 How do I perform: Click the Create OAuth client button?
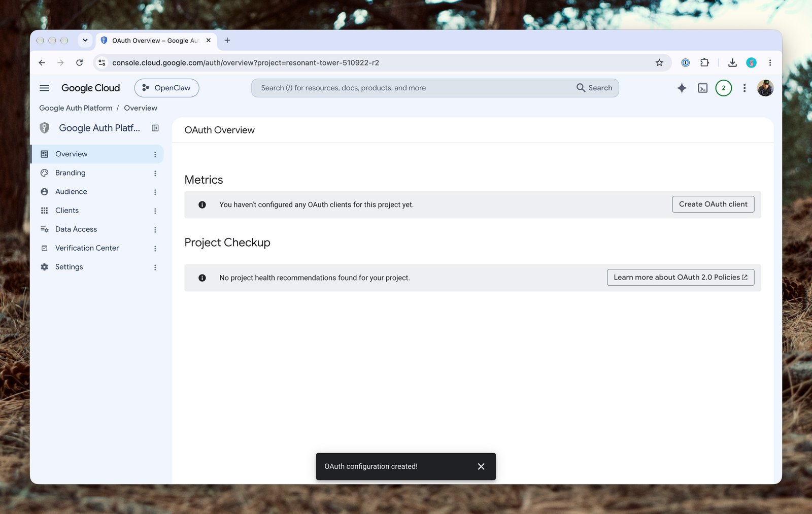point(713,204)
